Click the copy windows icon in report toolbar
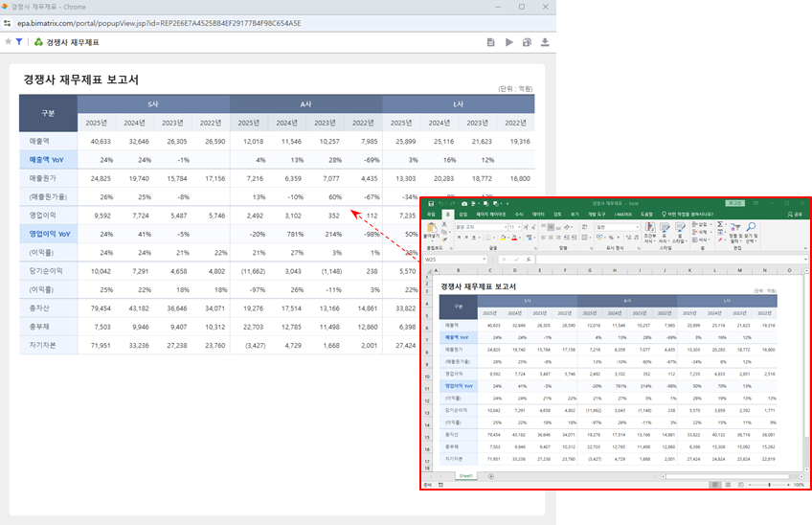Screen dimensions: 812x525 528,42
